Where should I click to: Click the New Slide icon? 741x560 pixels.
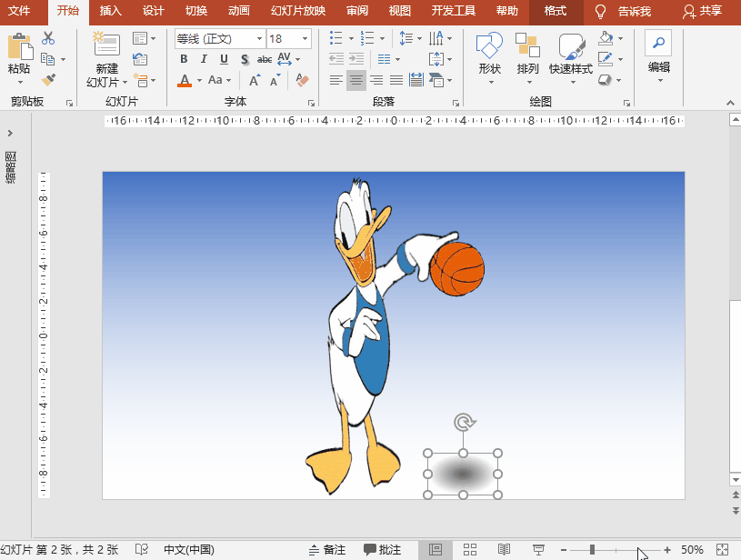(106, 44)
